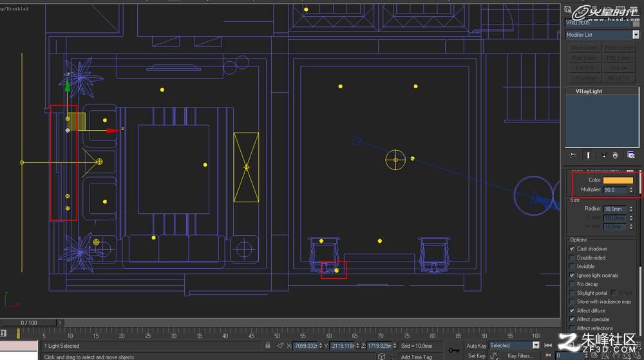Click Remove Modifier icon under the stack
The height and width of the screenshot is (360, 644).
coord(615,155)
